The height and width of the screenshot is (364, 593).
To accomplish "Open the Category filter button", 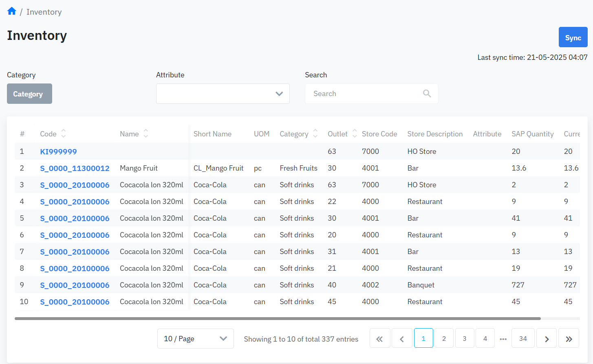I will 29,94.
